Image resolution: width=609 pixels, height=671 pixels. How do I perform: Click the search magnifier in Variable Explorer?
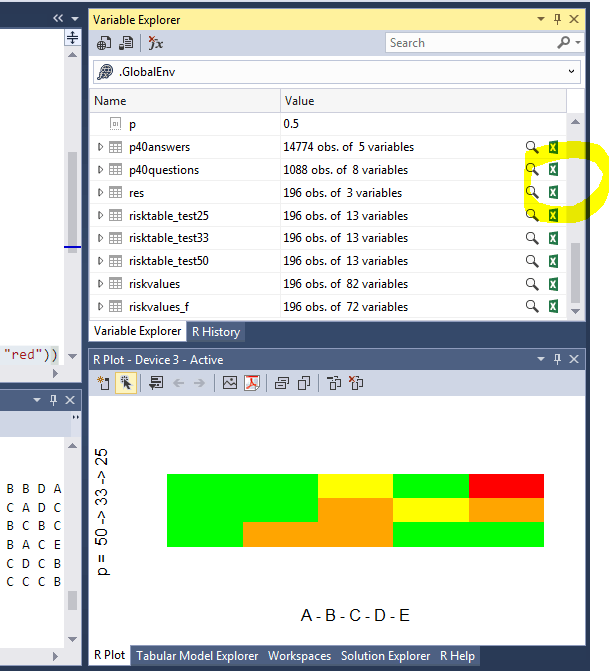tap(564, 42)
